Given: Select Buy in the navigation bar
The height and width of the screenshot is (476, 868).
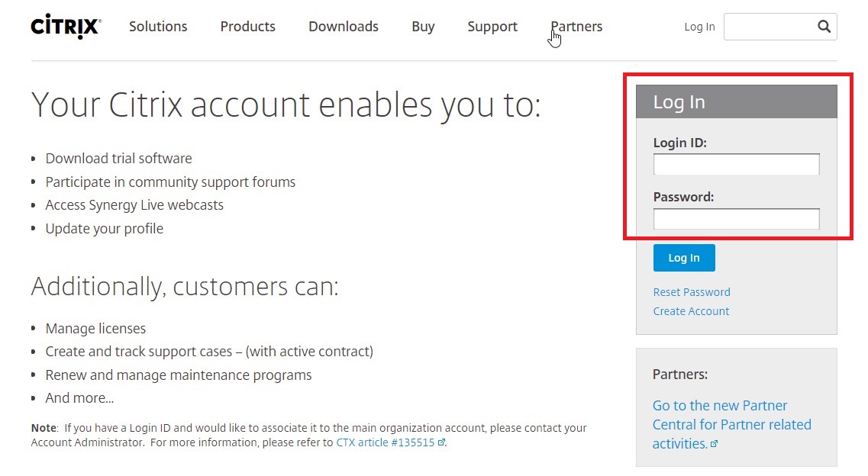Looking at the screenshot, I should [423, 27].
